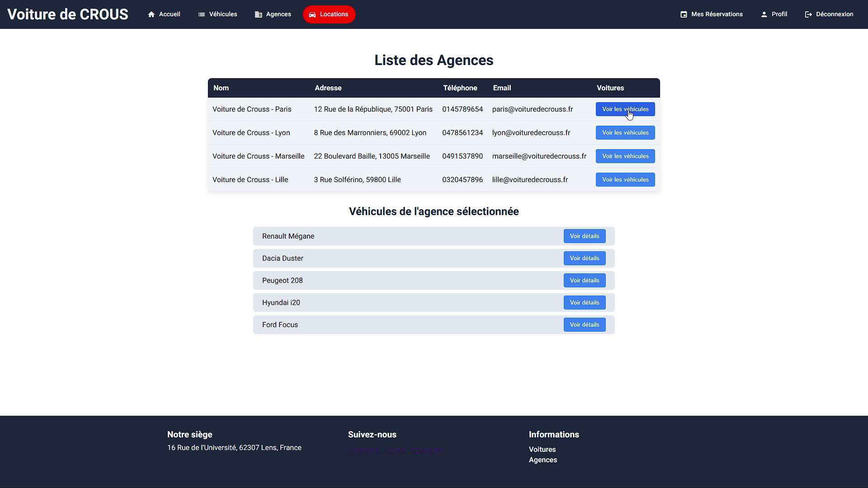This screenshot has width=868, height=488.
Task: Select the list icon next to Véhicules
Action: tap(201, 14)
